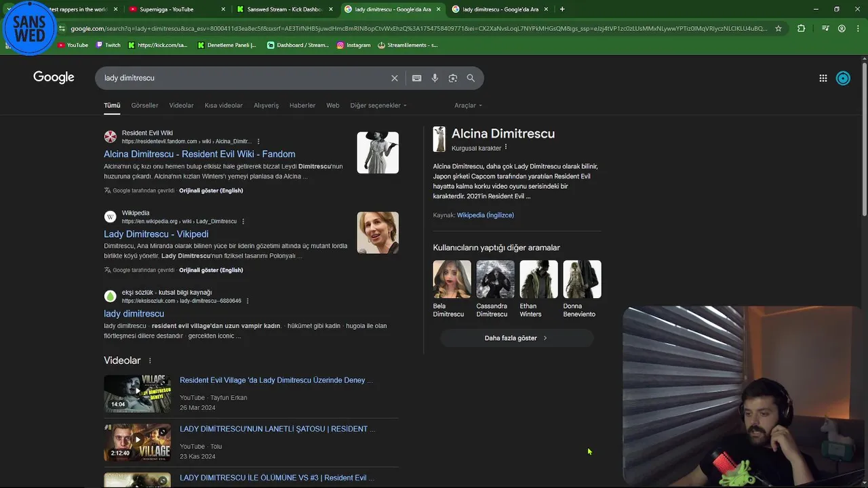Open the Lady Dimitrescu - Vikipedi link
This screenshot has height=488, width=868.
pyautogui.click(x=156, y=234)
